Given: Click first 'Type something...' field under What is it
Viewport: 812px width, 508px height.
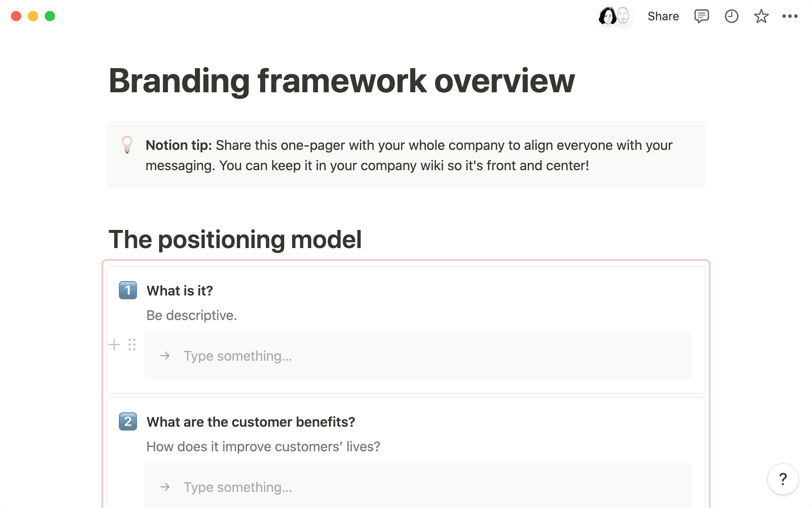Looking at the screenshot, I should tap(238, 356).
